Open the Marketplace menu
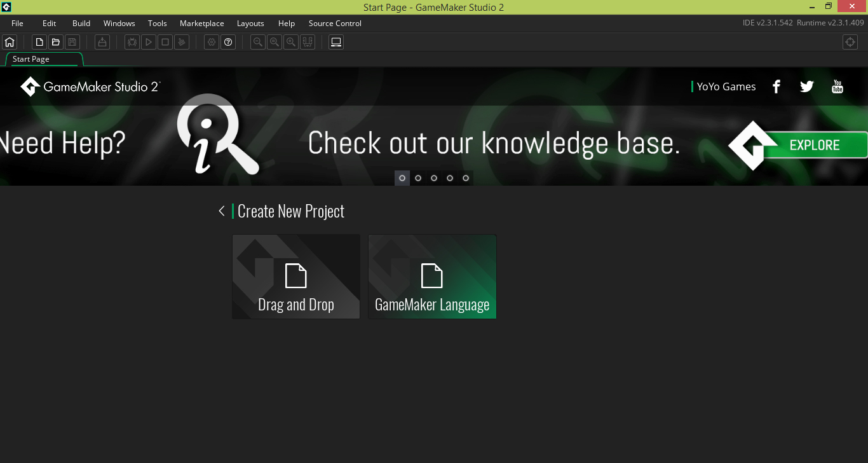 pos(202,24)
